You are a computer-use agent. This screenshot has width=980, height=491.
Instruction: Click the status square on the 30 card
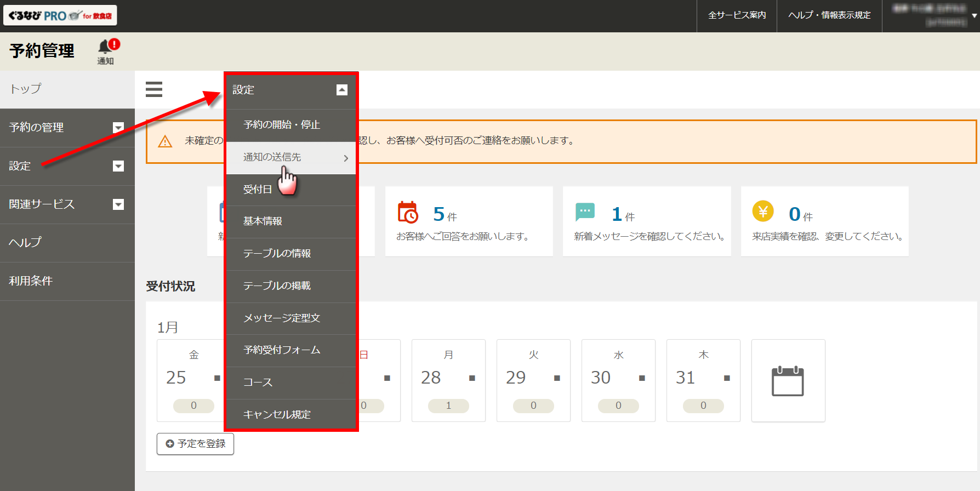tap(642, 378)
